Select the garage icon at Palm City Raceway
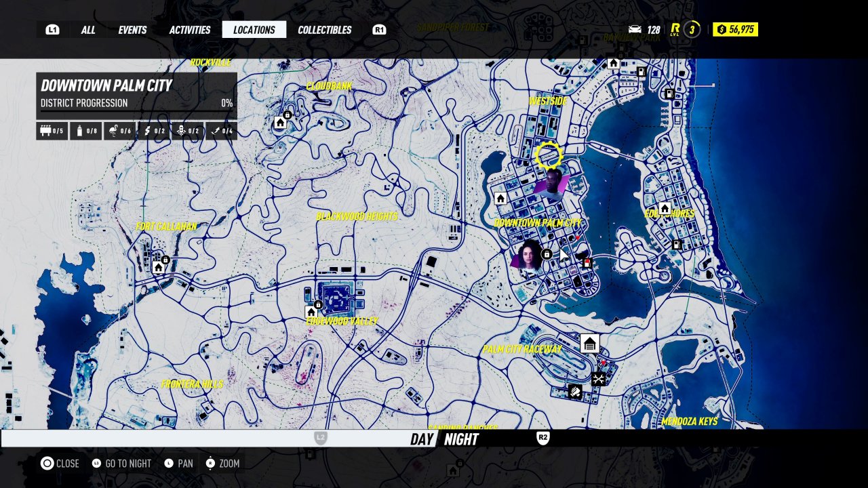Screen dimensions: 868x488 590,344
